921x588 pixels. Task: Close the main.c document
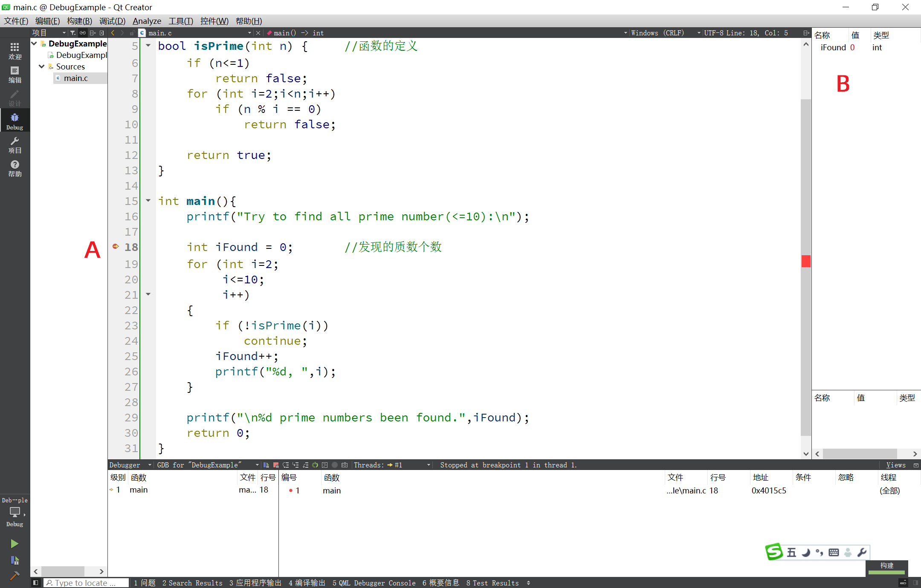click(258, 33)
